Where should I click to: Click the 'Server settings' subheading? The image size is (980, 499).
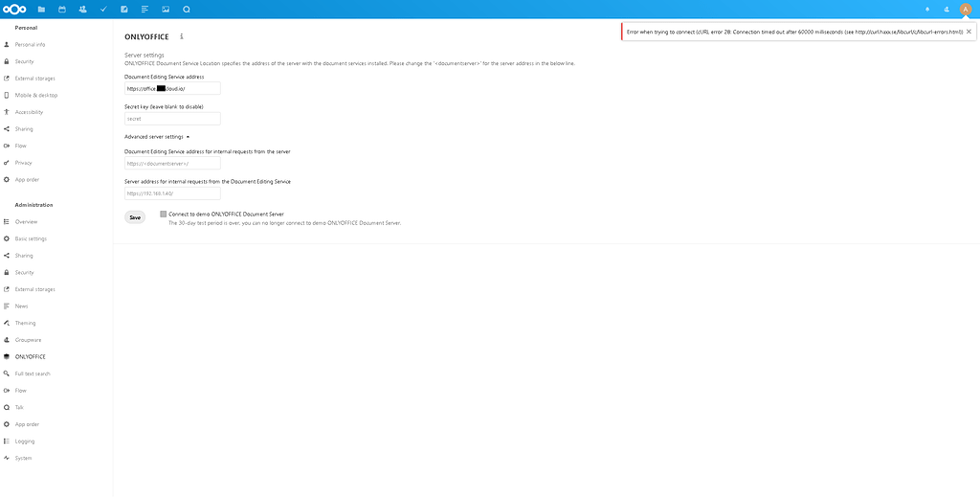[x=145, y=55]
